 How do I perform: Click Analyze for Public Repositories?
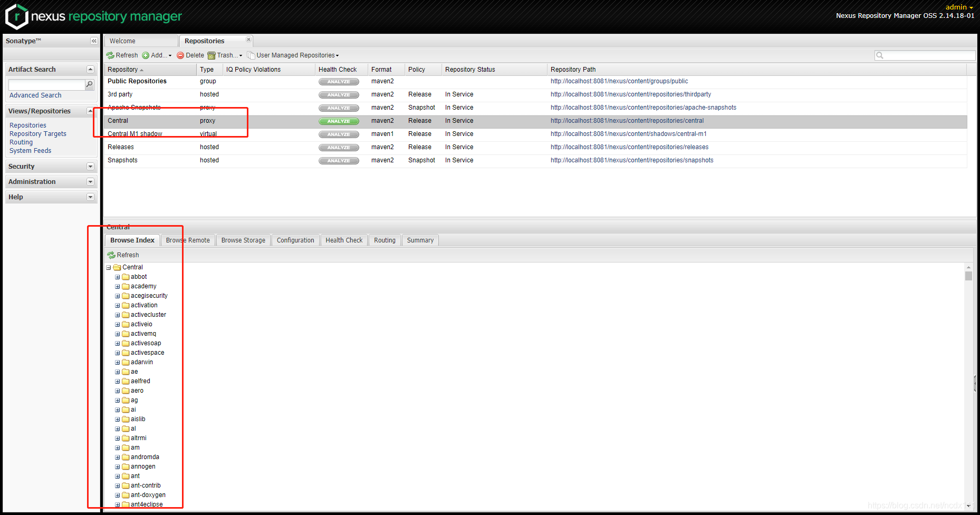339,82
